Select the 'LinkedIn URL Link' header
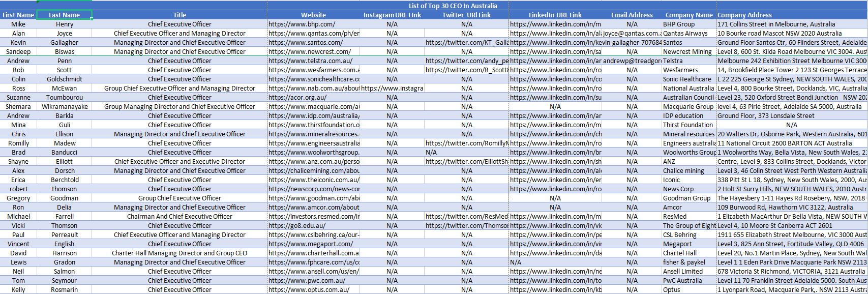Screen dimensions: 868x294 tap(555, 15)
